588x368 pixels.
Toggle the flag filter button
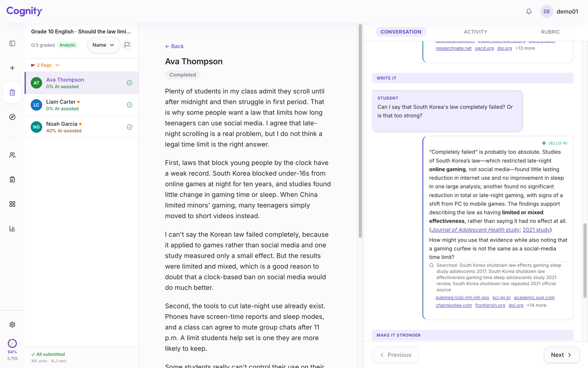(127, 45)
